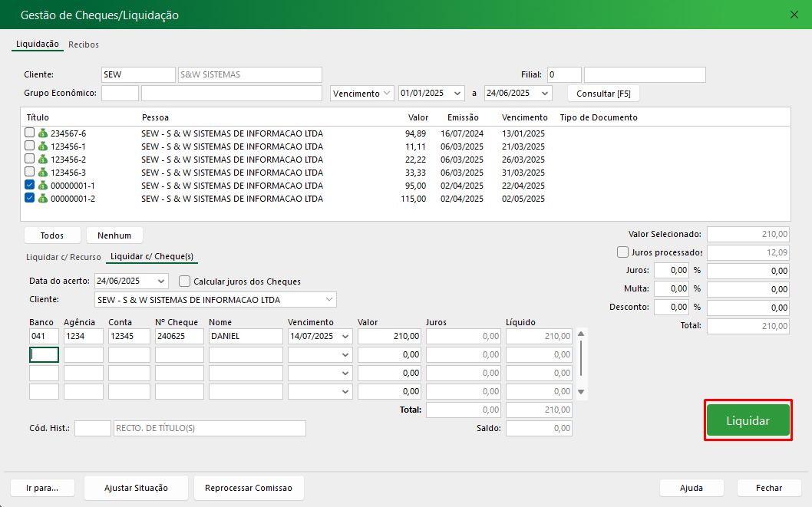
Task: Click money bag icon for title 123456-1
Action: coord(43,147)
